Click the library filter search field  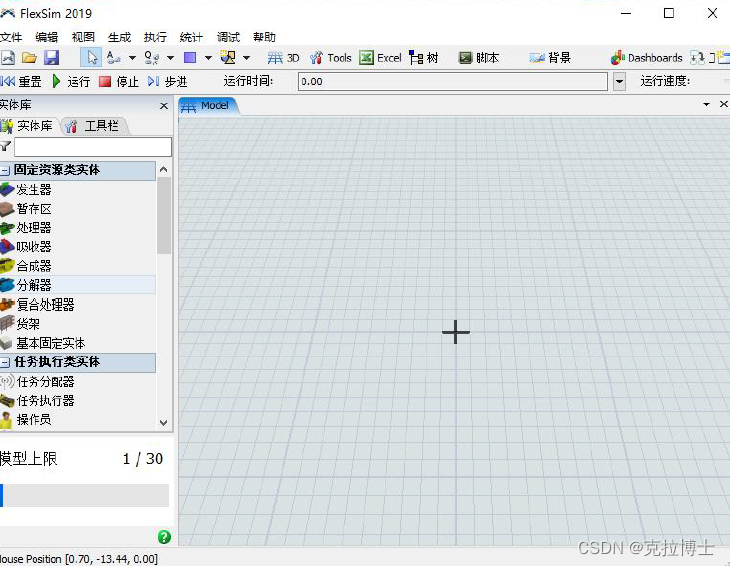[x=93, y=147]
